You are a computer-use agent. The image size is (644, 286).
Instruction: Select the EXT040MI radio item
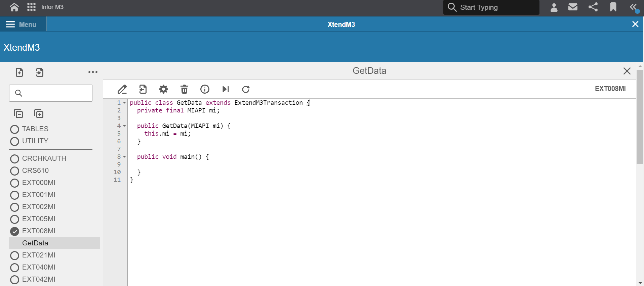tap(14, 268)
